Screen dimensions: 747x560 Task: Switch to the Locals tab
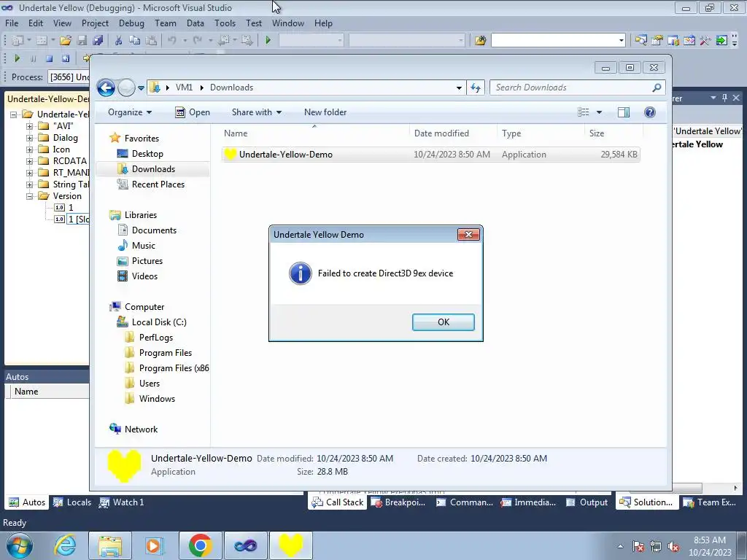coord(72,502)
